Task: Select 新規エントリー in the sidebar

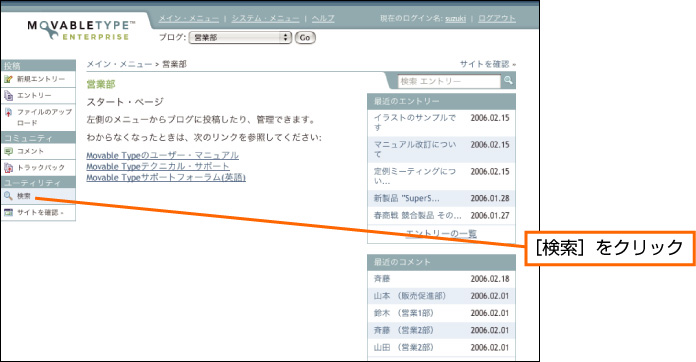Action: click(x=41, y=79)
